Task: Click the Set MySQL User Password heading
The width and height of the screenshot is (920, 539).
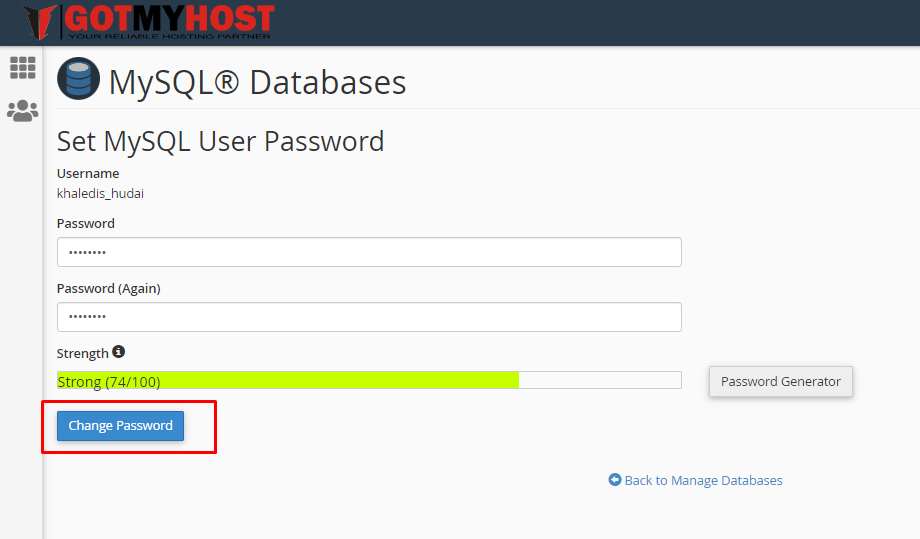Action: tap(220, 141)
